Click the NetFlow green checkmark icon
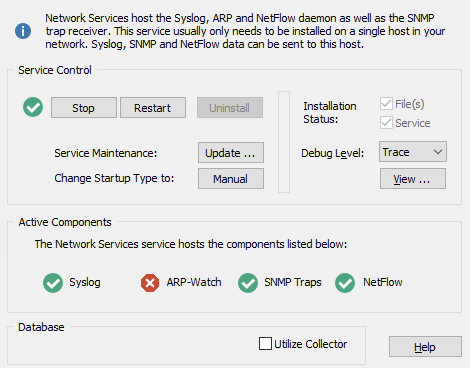Viewport: 470px width, 368px height. coord(345,283)
